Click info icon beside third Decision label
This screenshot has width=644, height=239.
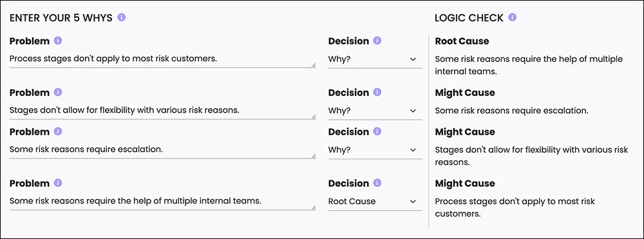coord(377,131)
